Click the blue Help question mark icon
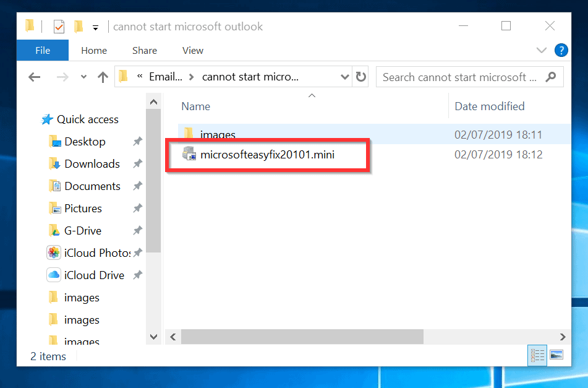Image resolution: width=588 pixels, height=388 pixels. point(561,51)
